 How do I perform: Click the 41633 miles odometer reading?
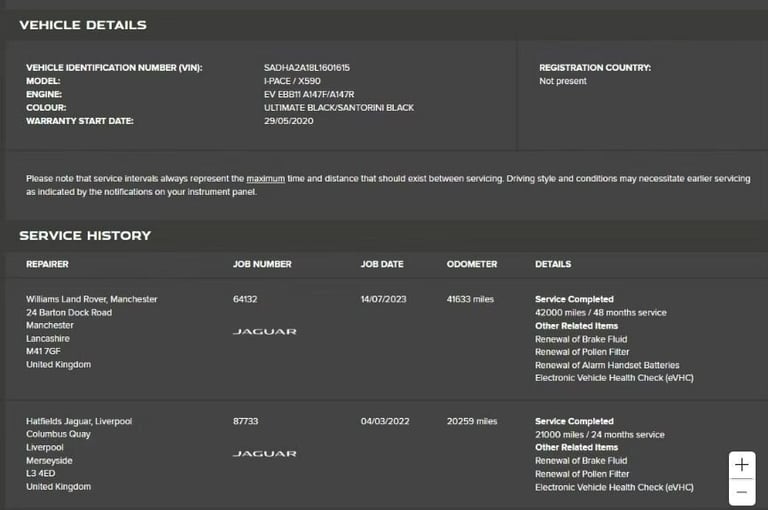(470, 299)
